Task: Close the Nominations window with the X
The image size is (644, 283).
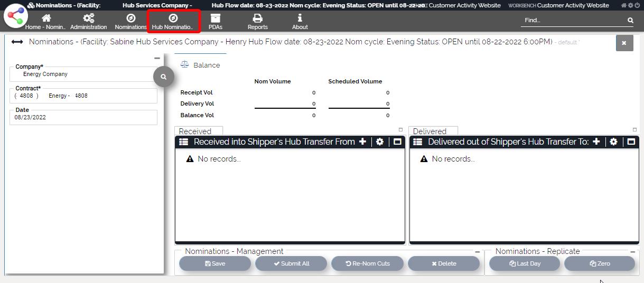Action: (x=624, y=43)
